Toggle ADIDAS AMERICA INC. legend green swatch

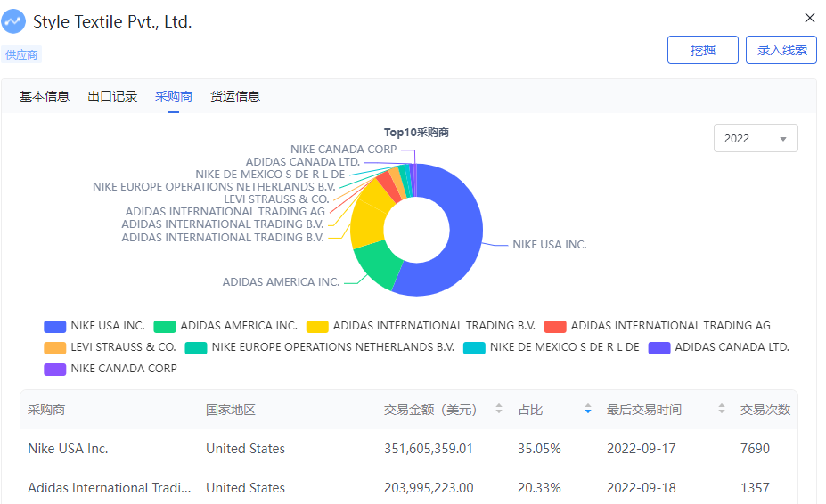click(164, 327)
